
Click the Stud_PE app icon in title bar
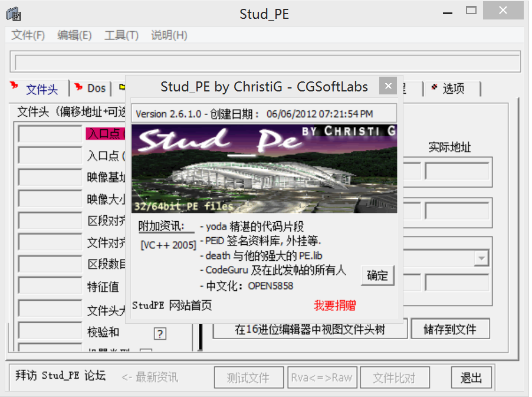[14, 14]
